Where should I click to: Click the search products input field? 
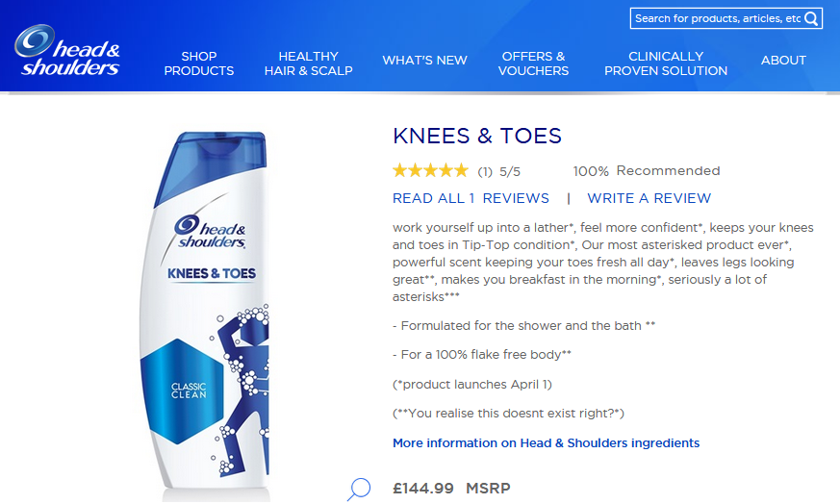click(x=717, y=18)
